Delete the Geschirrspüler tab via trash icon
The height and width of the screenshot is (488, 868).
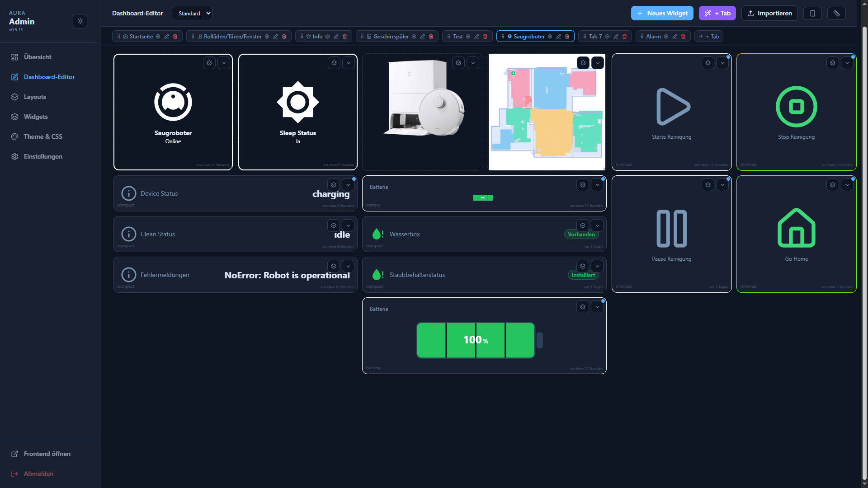431,37
